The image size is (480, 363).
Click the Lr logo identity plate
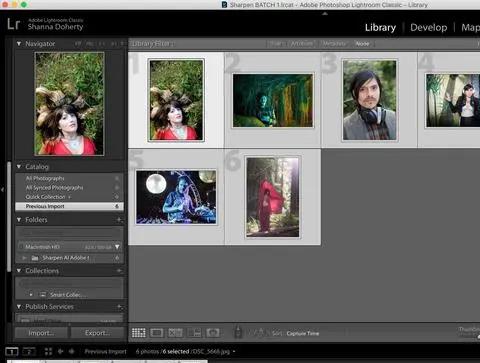[14, 24]
